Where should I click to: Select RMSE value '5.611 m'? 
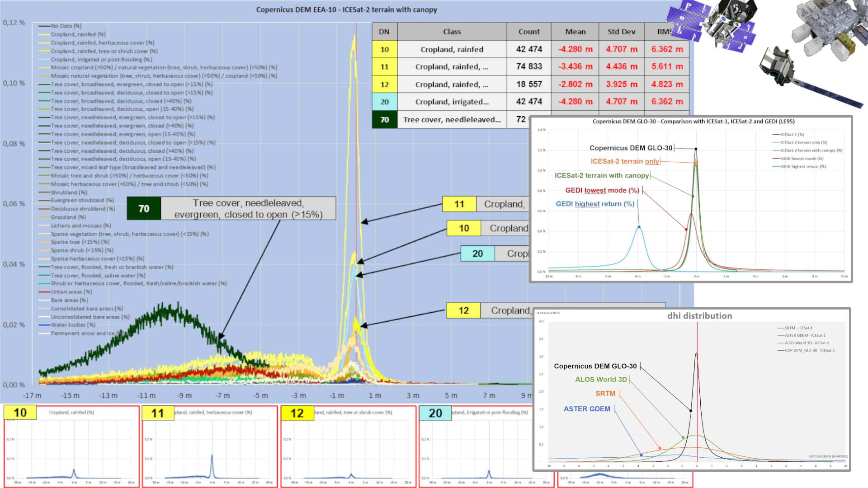point(667,66)
